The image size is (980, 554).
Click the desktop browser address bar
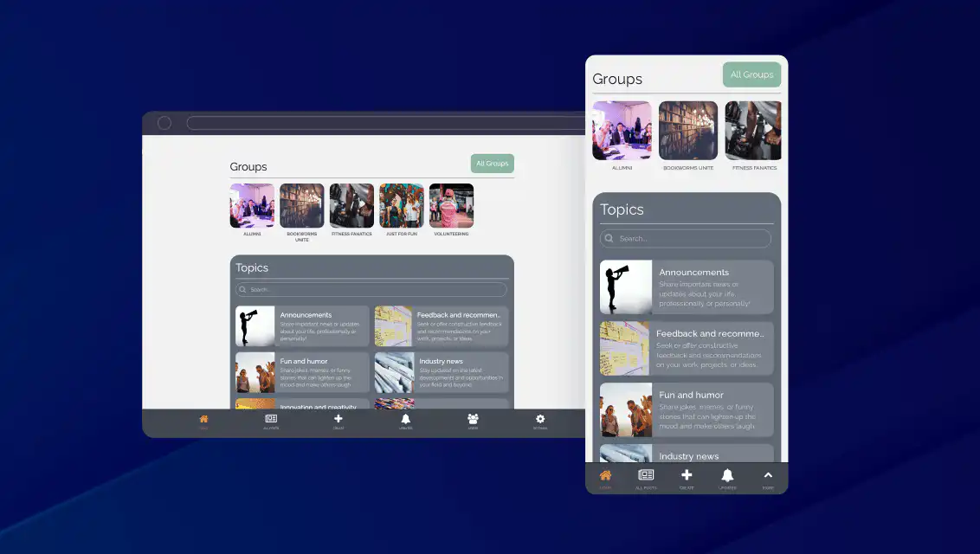(x=385, y=123)
